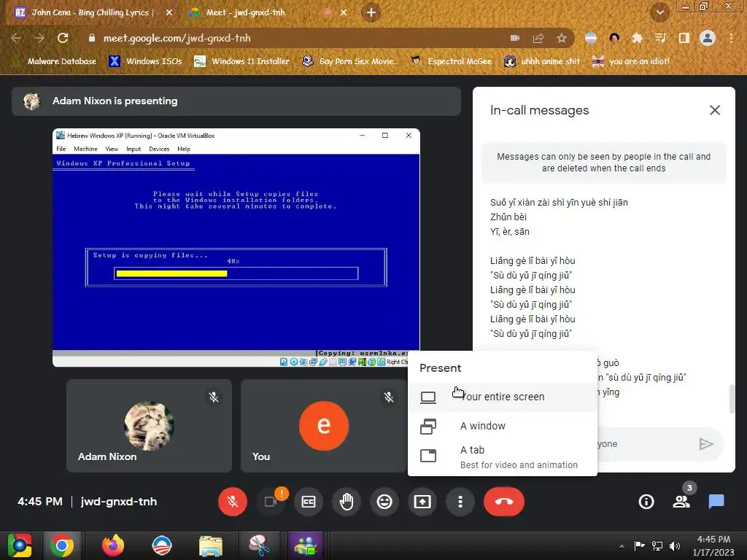Close the Meet browser tab
Viewport: 747px width, 560px height.
(344, 13)
